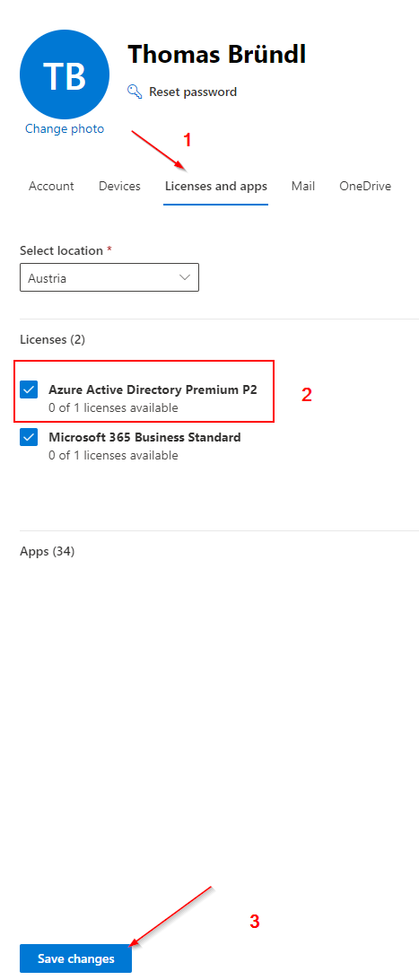The image size is (419, 980).
Task: Expand the Apps (34) section
Action: 48,552
